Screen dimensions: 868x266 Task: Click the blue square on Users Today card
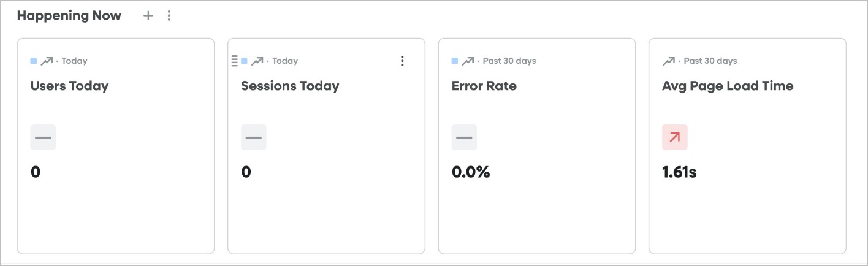pyautogui.click(x=34, y=61)
